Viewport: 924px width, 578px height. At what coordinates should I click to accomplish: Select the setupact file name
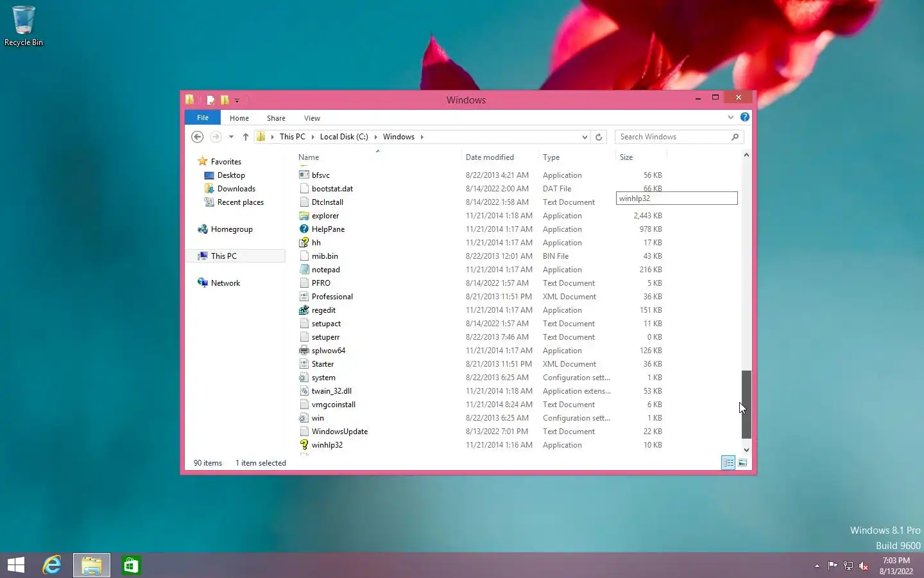[x=326, y=324]
